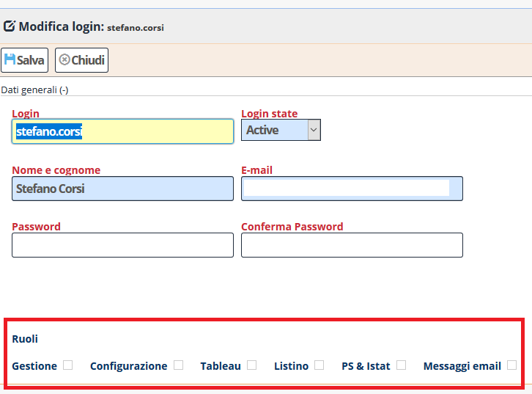Enable the PS & Istat checkbox

pos(402,365)
